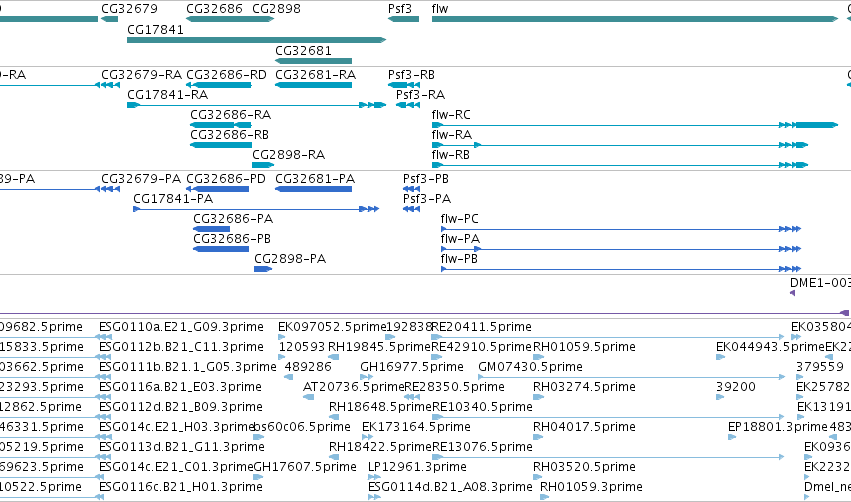Open the Psf3-PB protein label
851x502 pixels.
tap(426, 179)
